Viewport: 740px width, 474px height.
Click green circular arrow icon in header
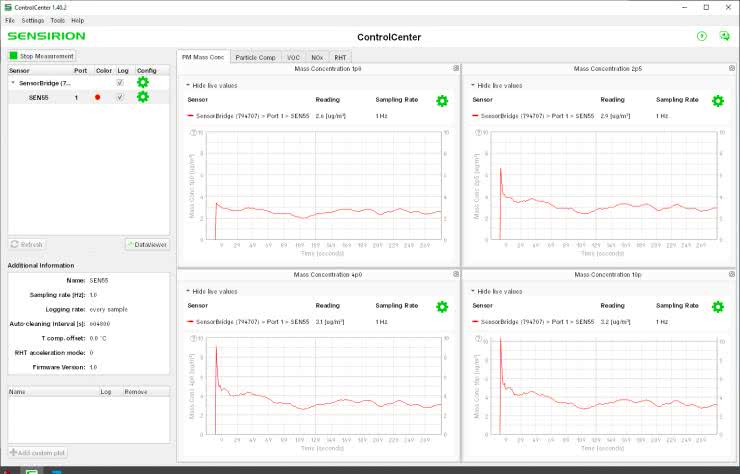702,36
